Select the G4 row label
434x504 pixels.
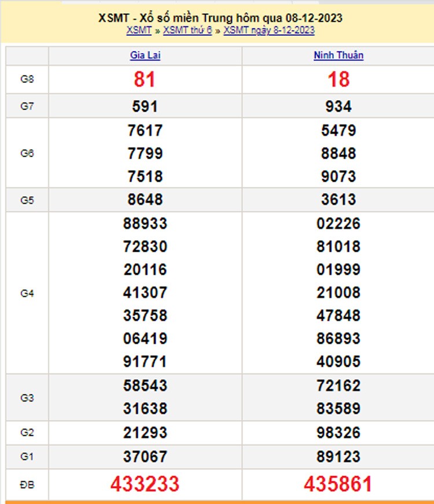pyautogui.click(x=27, y=293)
